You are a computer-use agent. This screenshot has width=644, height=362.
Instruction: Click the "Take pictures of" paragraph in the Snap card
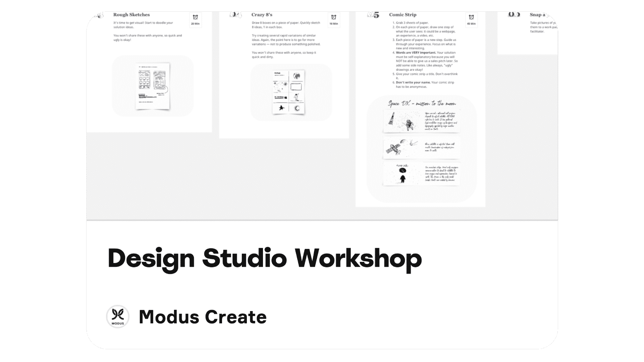[x=543, y=27]
